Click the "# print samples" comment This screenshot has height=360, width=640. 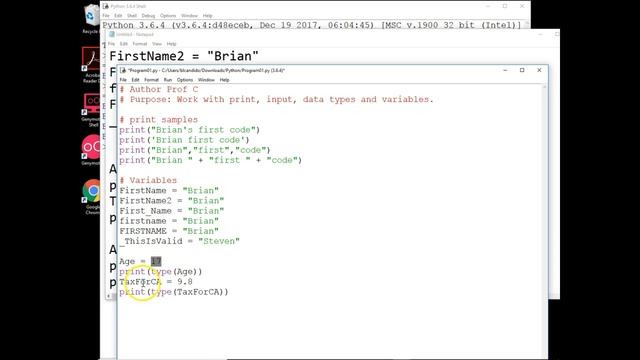(159, 120)
